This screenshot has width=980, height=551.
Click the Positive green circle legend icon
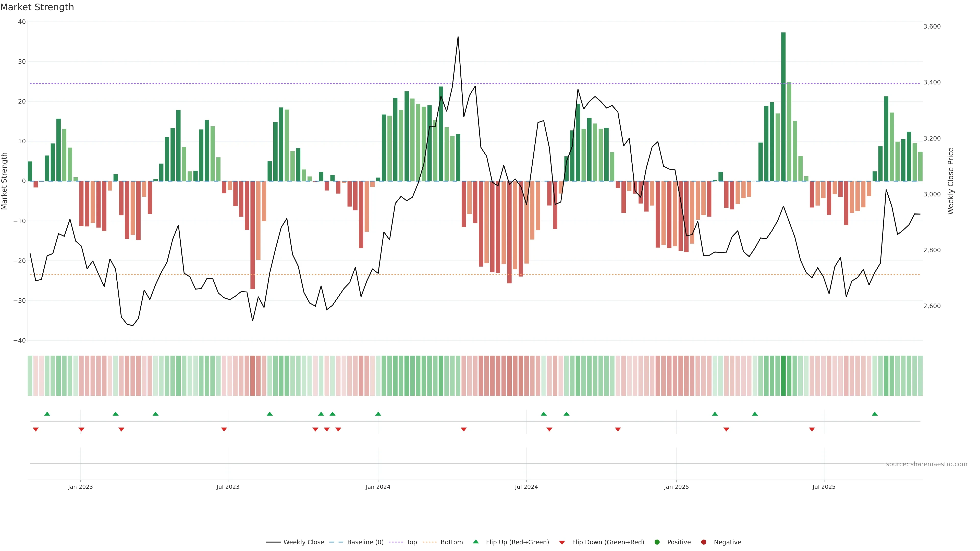pyautogui.click(x=657, y=542)
